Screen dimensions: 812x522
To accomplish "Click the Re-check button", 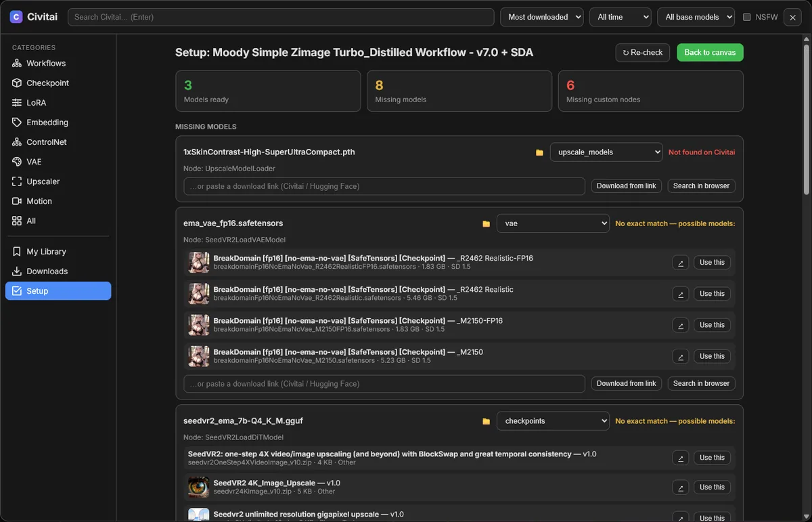I will (x=643, y=52).
